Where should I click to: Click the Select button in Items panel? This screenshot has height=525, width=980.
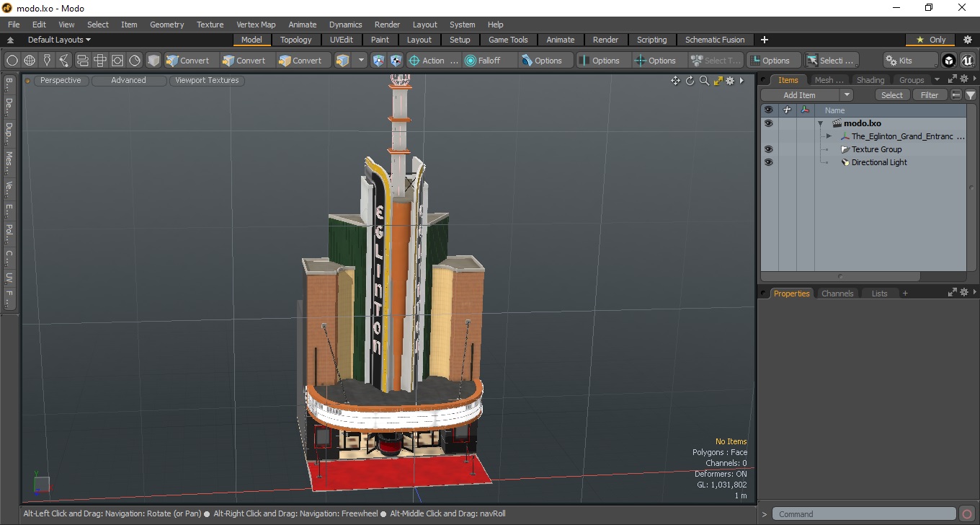[x=891, y=95]
